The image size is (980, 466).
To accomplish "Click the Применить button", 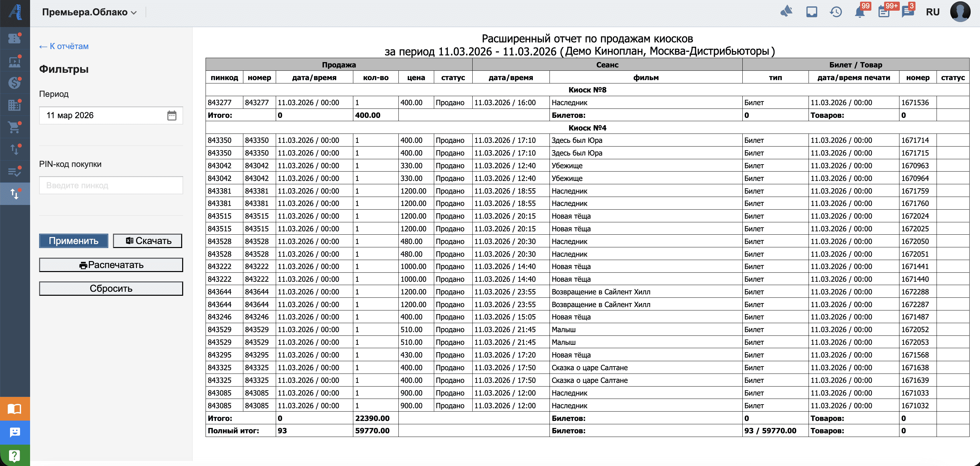I will tap(74, 241).
